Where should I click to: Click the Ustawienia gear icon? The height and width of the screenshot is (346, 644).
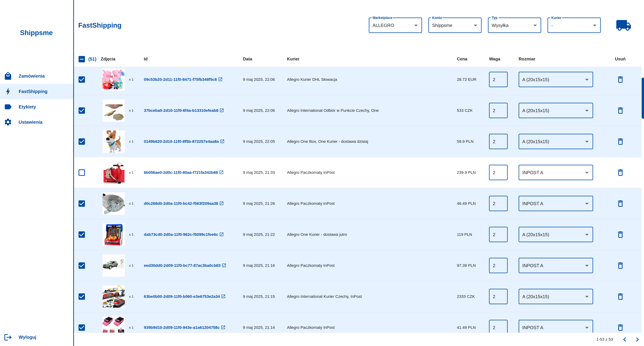click(x=8, y=122)
